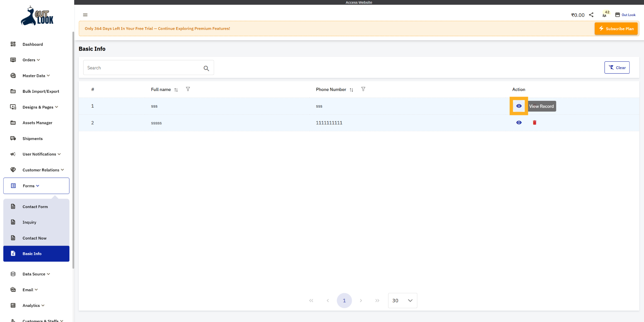644x322 pixels.
Task: Click the search magnifier icon
Action: point(206,68)
